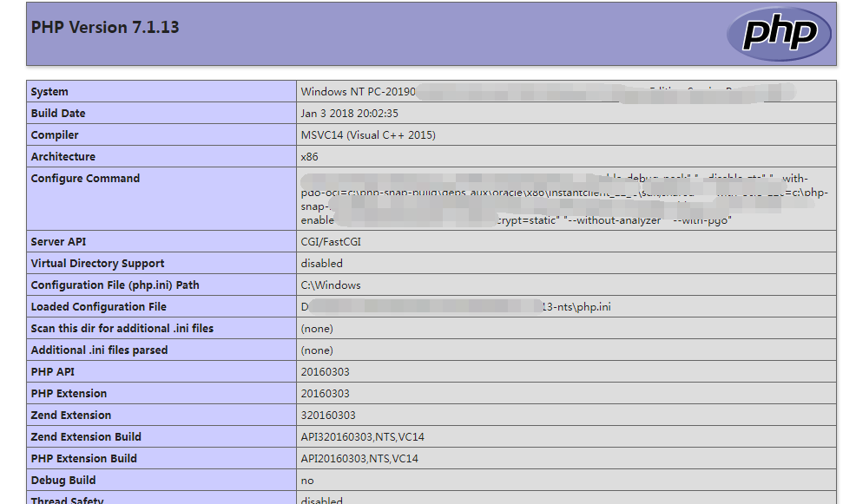This screenshot has width=856, height=504.
Task: Click the '13-nts\php.ini' loaded file value
Action: coord(576,306)
